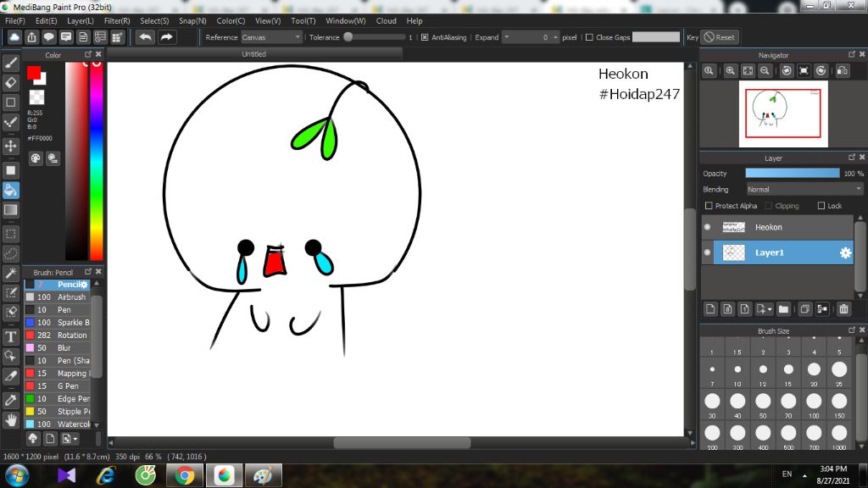The height and width of the screenshot is (488, 868).
Task: Select the Airbrush brush
Action: [58, 297]
